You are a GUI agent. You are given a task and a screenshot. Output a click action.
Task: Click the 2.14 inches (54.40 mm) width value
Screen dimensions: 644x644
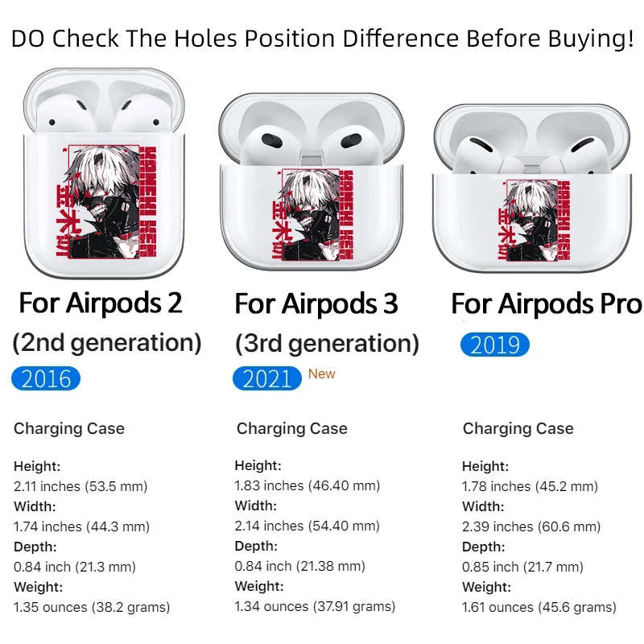307,526
